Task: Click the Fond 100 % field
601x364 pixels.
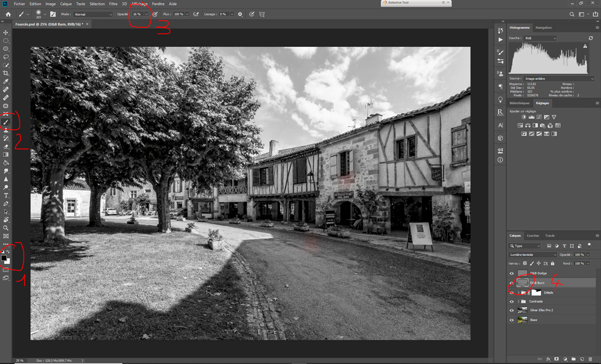Action: pyautogui.click(x=579, y=263)
